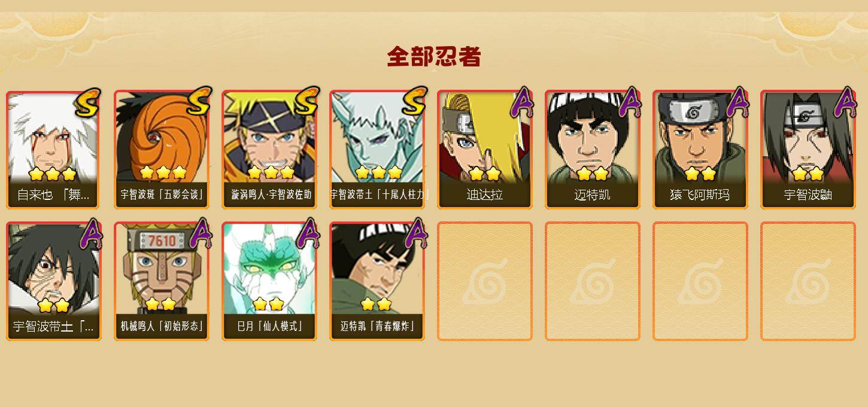
Task: Open the 机械鸣人「初始形态」 card
Action: (162, 281)
